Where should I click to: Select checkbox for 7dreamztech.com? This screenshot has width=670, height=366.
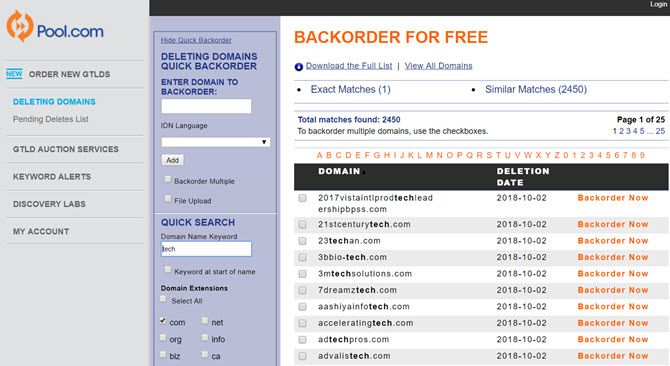tap(303, 290)
